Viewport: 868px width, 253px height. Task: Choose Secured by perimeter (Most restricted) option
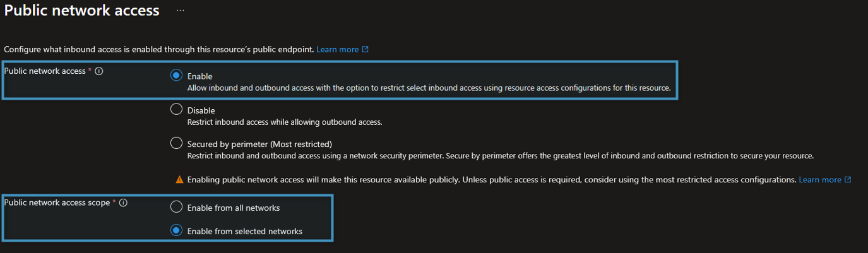pos(176,143)
